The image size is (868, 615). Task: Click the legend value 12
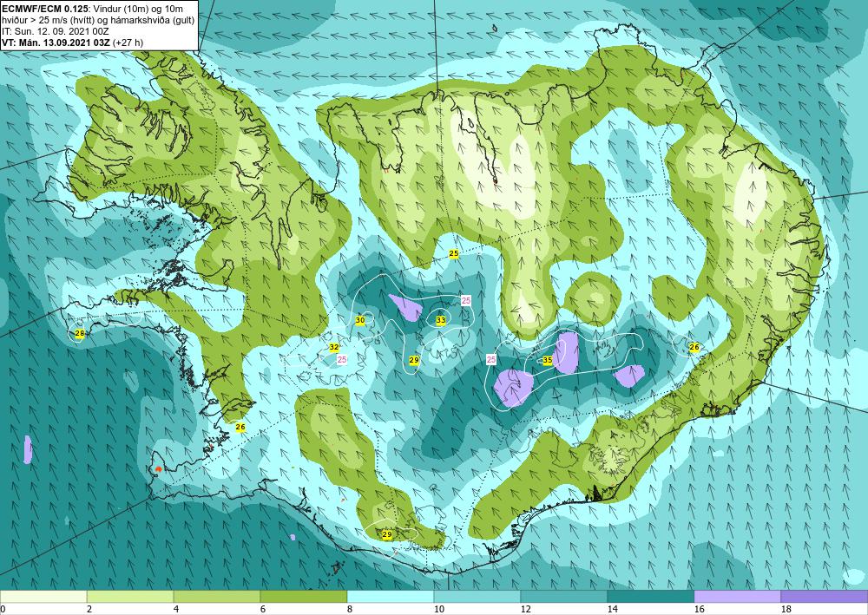525,609
